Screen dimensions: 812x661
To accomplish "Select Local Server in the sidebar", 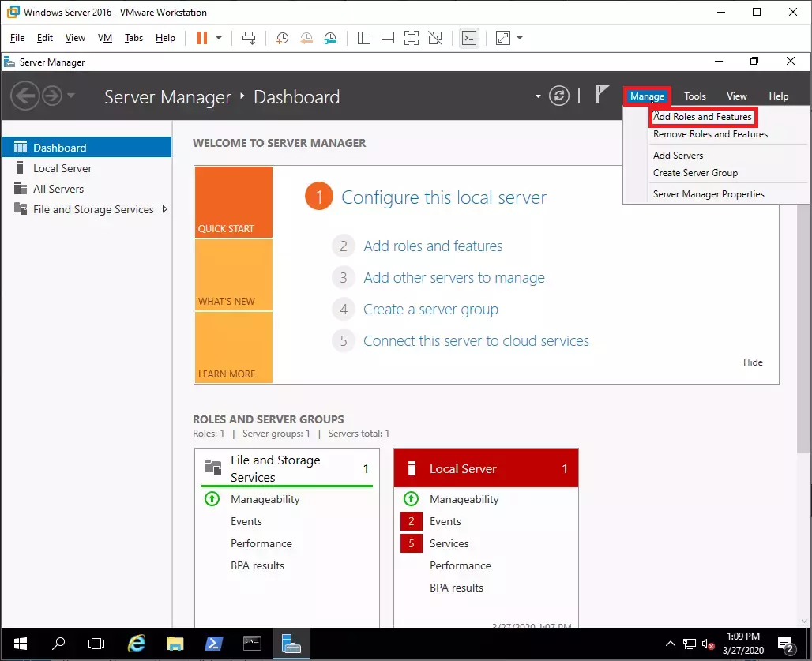I will pyautogui.click(x=86, y=168).
